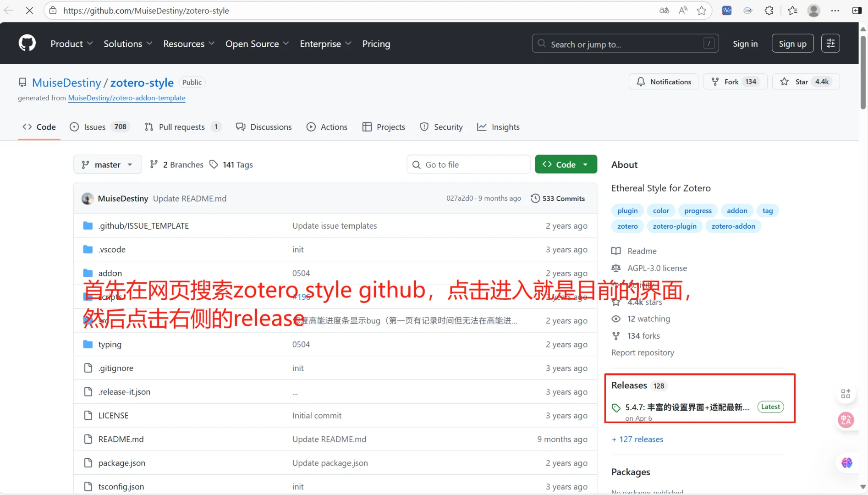Click the zotero-plugin topic tag
Image resolution: width=868 pixels, height=495 pixels.
(674, 226)
